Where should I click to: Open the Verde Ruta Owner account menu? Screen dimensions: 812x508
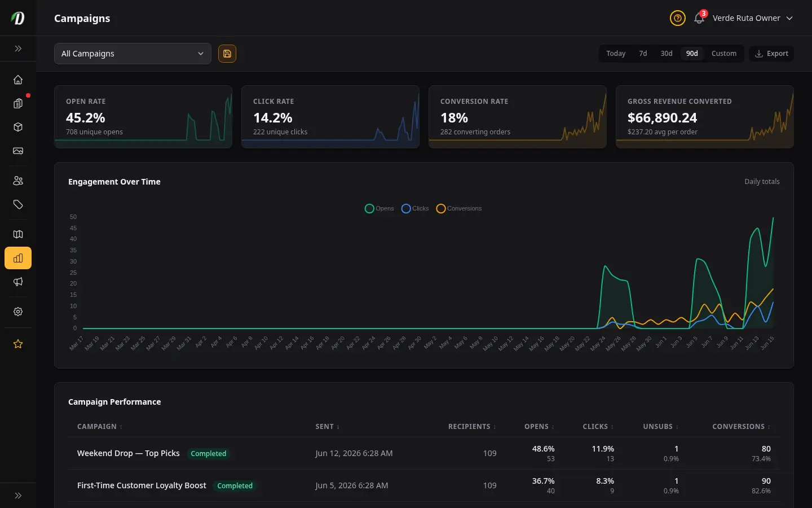(x=753, y=18)
